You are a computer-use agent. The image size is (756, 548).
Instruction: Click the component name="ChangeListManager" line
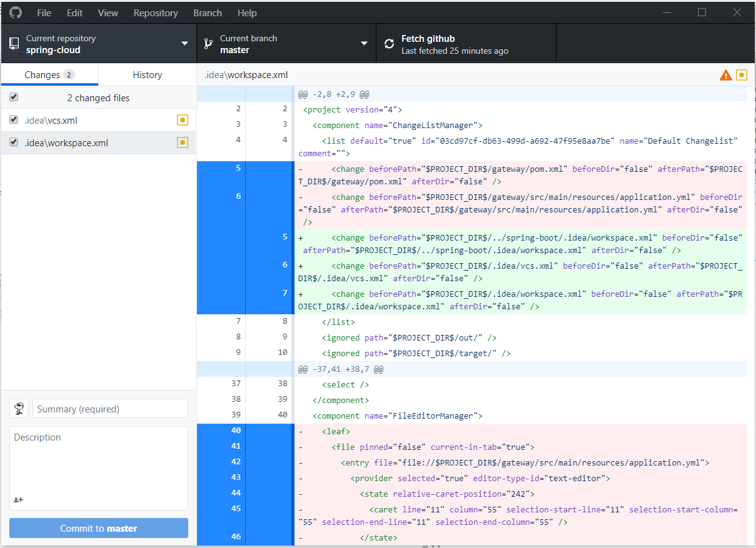click(520, 125)
